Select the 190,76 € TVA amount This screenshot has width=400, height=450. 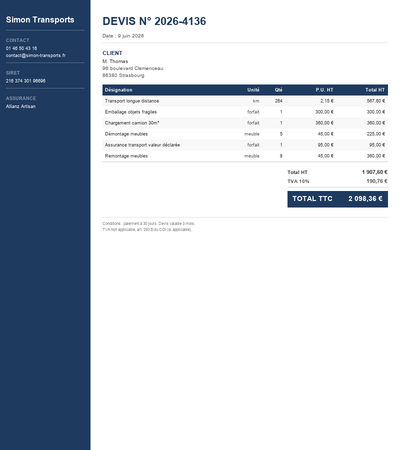click(377, 181)
